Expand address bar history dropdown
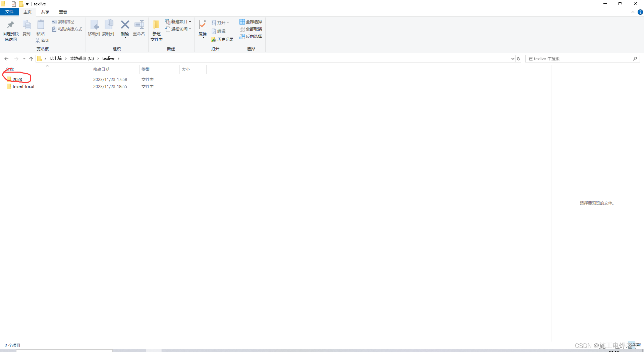The height and width of the screenshot is (352, 644). tap(513, 59)
